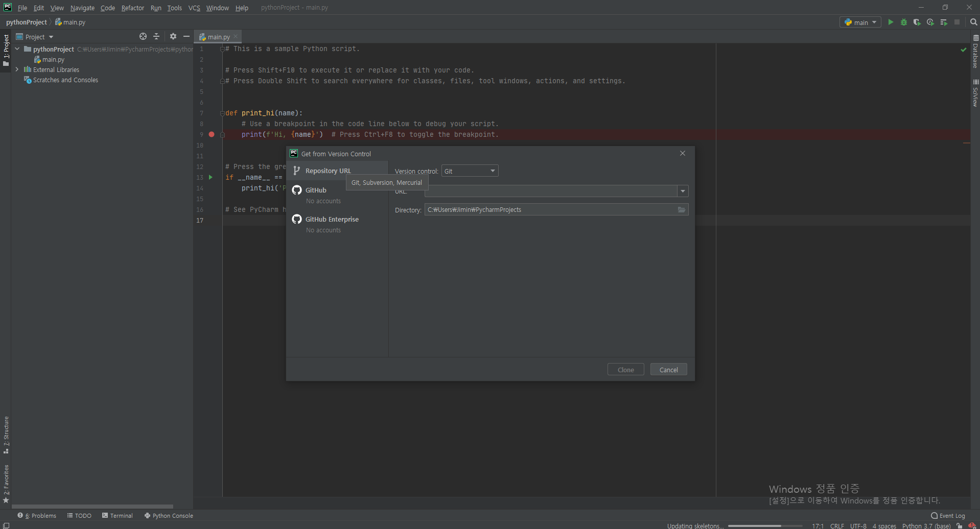The width and height of the screenshot is (980, 529).
Task: Expand URL history dropdown arrow
Action: 683,191
